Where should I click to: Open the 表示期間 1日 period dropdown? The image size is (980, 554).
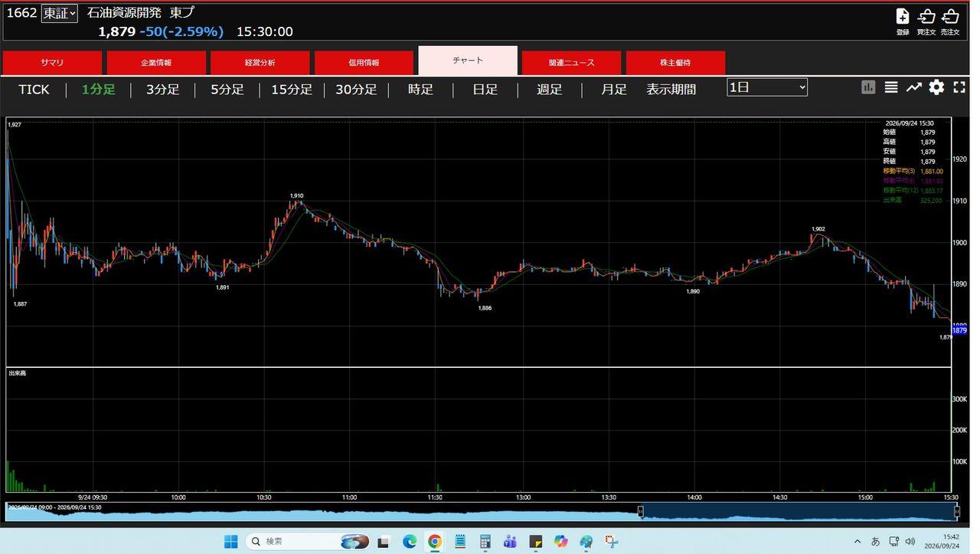[767, 87]
